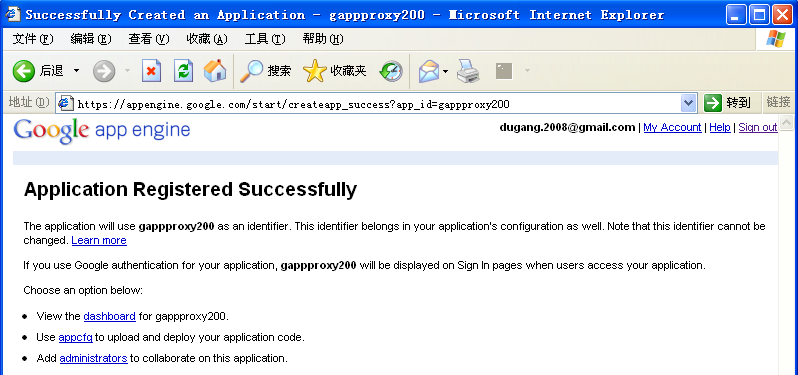This screenshot has width=798, height=375.
Task: Open the Back history dropdown arrow
Action: point(76,71)
